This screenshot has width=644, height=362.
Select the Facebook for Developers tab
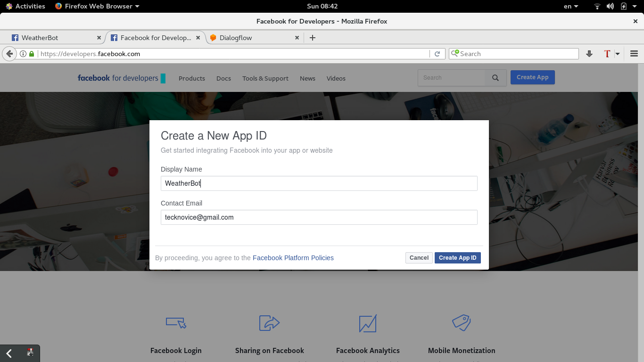[x=156, y=38]
